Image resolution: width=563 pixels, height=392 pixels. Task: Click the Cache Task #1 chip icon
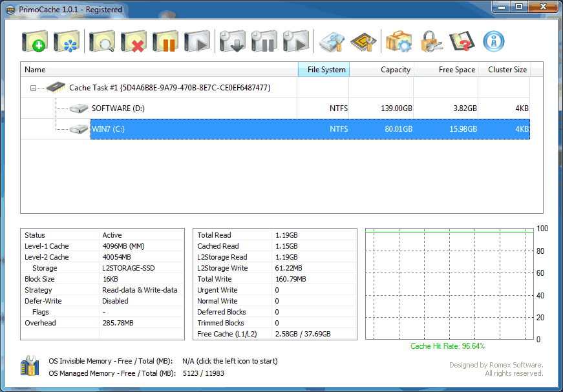pos(56,88)
